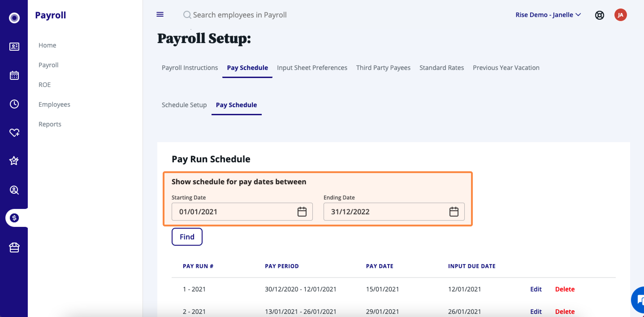Switch to Schedule Setup sub-tab
This screenshot has width=644, height=317.
click(184, 105)
